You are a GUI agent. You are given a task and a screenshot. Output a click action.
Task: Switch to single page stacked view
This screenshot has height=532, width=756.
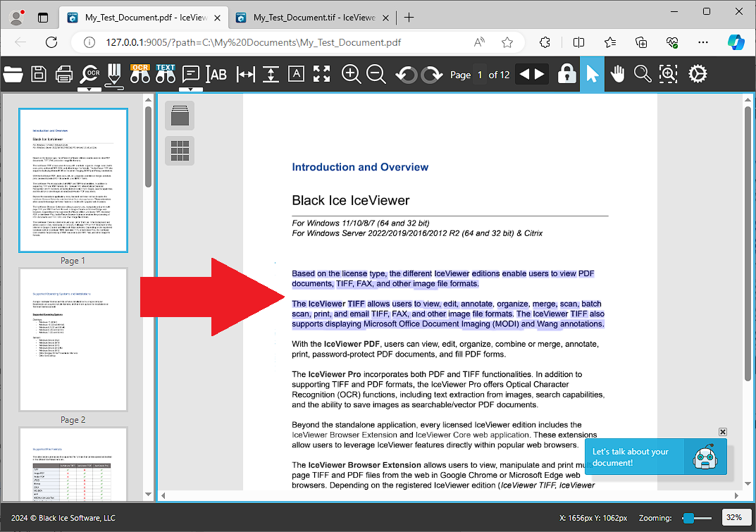(x=180, y=116)
